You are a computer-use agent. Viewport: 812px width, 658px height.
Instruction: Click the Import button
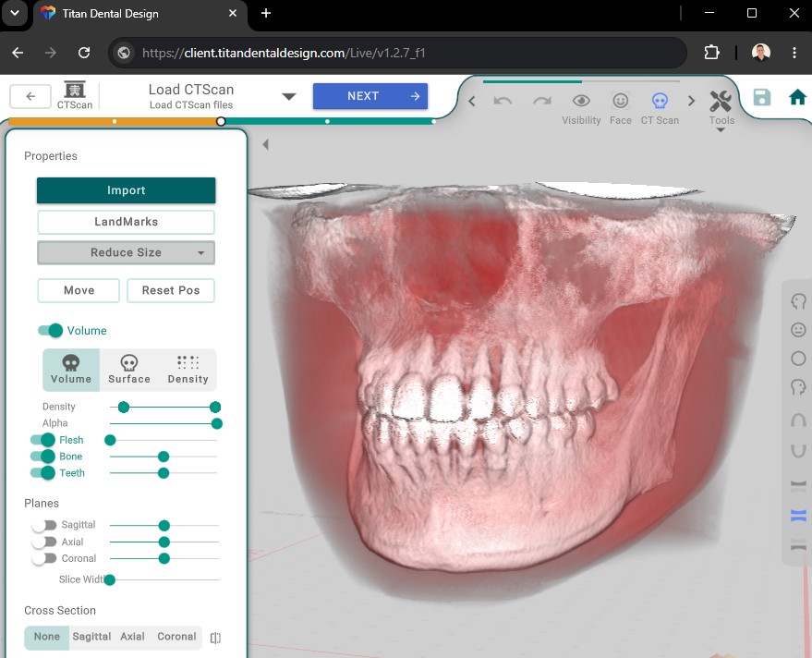[x=126, y=190]
